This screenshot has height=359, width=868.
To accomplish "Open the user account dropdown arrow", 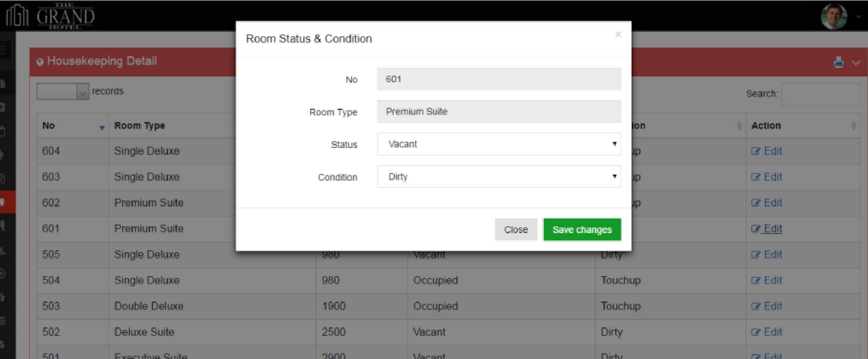I will (x=858, y=17).
